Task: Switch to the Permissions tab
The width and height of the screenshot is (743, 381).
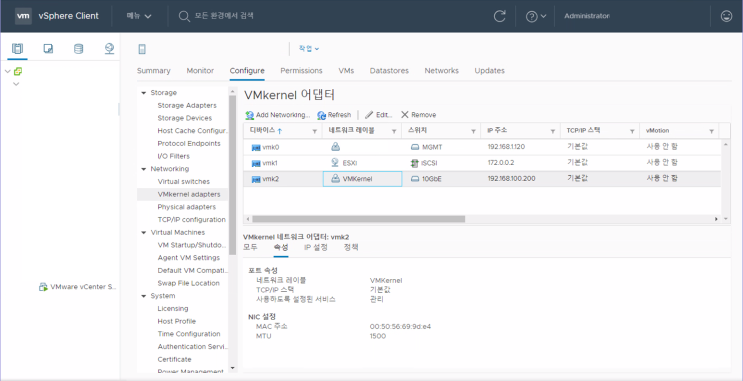Action: pyautogui.click(x=301, y=71)
